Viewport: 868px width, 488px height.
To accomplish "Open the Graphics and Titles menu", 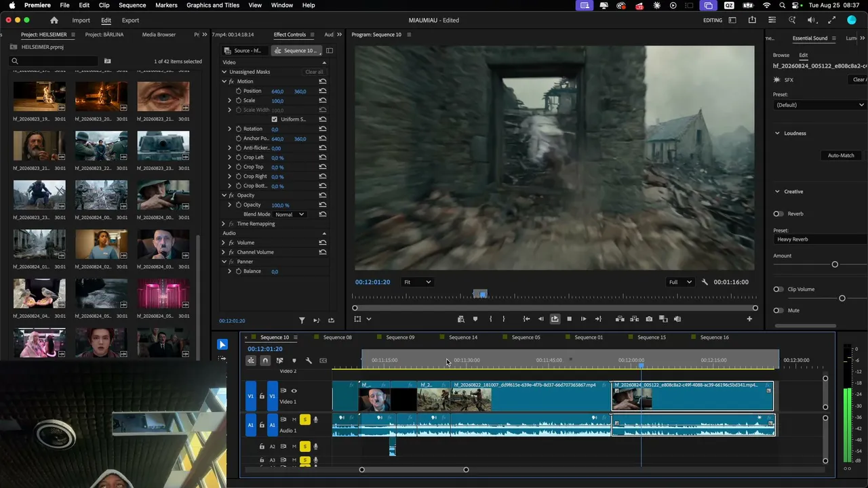I will pos(213,5).
